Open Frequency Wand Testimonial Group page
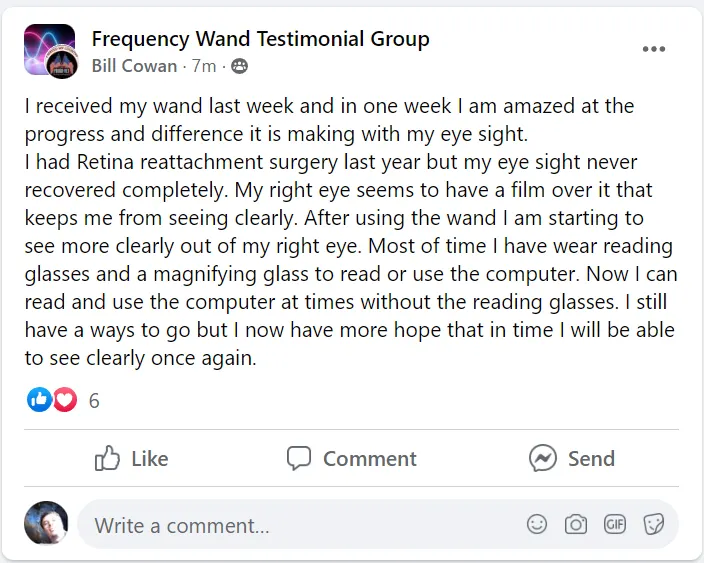 pyautogui.click(x=260, y=39)
